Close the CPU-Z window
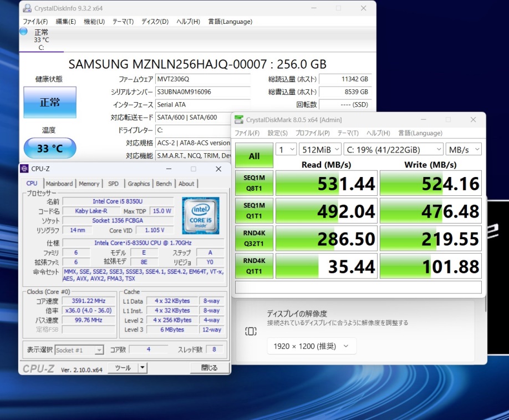Screen dimensions: 509x420 218,169
